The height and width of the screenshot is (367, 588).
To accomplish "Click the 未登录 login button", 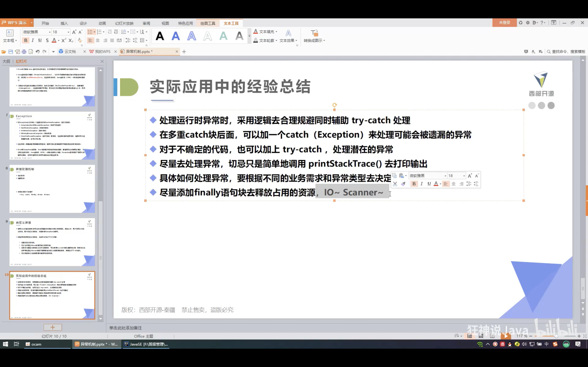I will click(x=504, y=23).
